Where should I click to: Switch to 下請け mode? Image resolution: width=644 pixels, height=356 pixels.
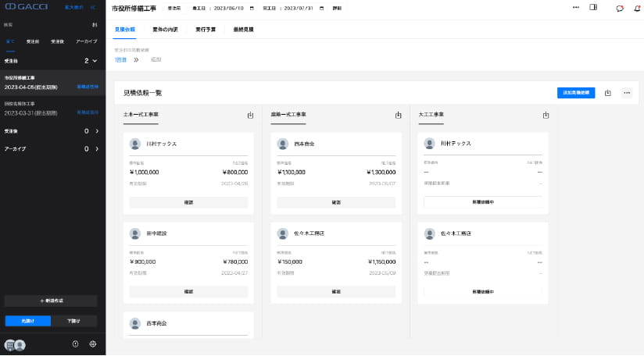point(74,320)
